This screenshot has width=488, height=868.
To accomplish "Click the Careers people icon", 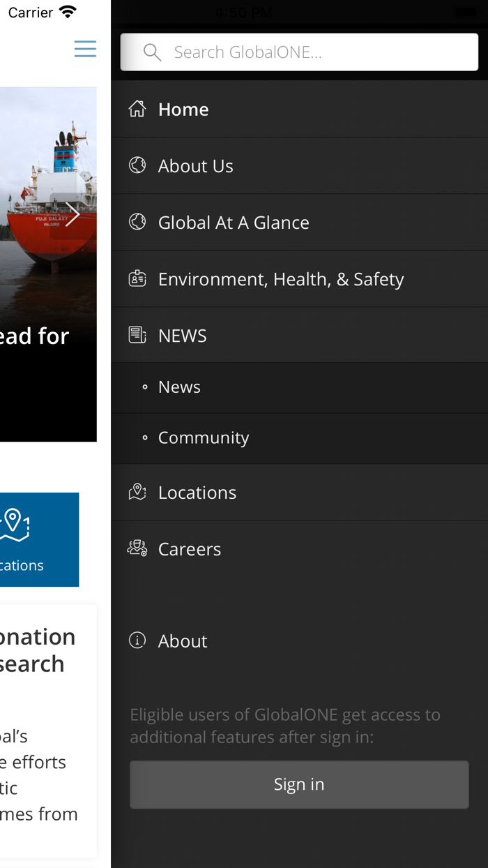I will point(137,548).
